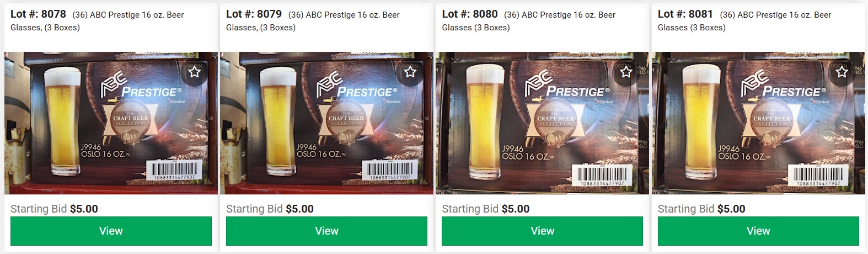The image size is (868, 254).
Task: Star lot 8079 as a favorite
Action: click(410, 72)
